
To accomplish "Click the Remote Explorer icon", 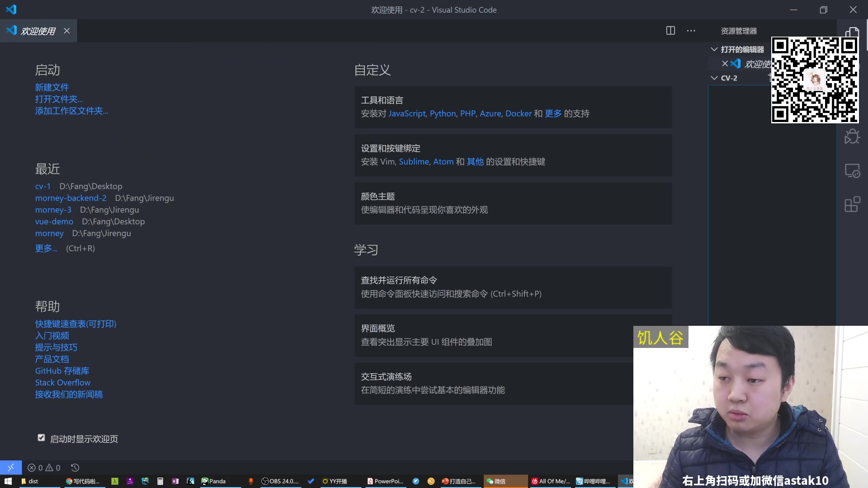I will coord(853,170).
